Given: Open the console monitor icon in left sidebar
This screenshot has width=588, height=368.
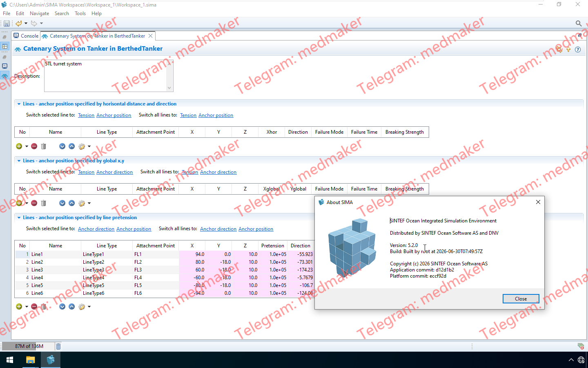Looking at the screenshot, I should [x=5, y=66].
